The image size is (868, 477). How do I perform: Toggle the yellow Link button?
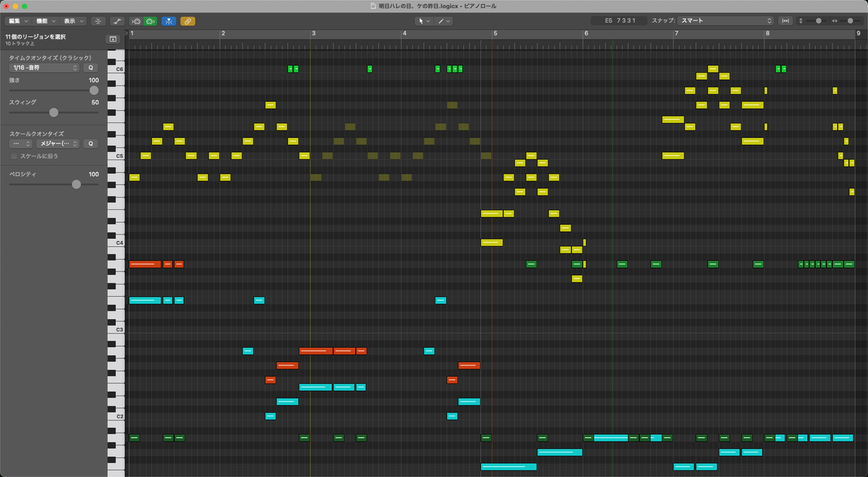(187, 21)
